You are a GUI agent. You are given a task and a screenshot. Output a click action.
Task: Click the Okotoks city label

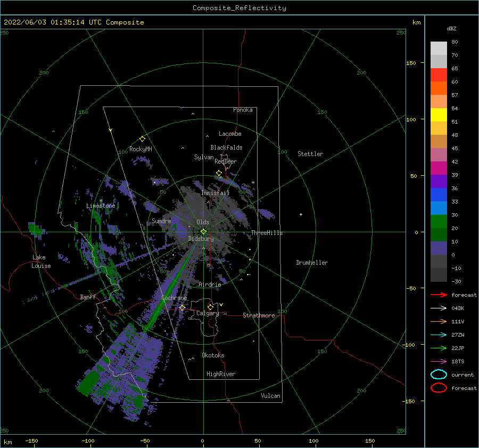pyautogui.click(x=213, y=355)
